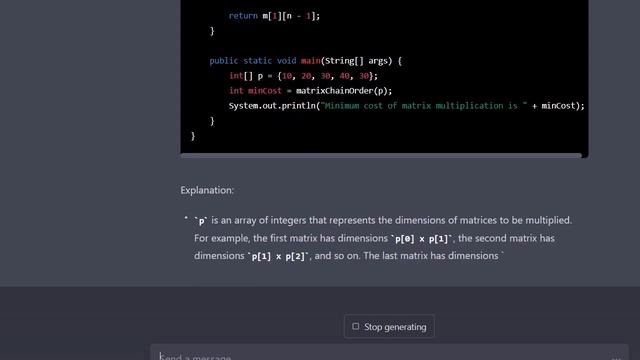Click the code block horizontal scrollbar
640x360 pixels.
381,156
